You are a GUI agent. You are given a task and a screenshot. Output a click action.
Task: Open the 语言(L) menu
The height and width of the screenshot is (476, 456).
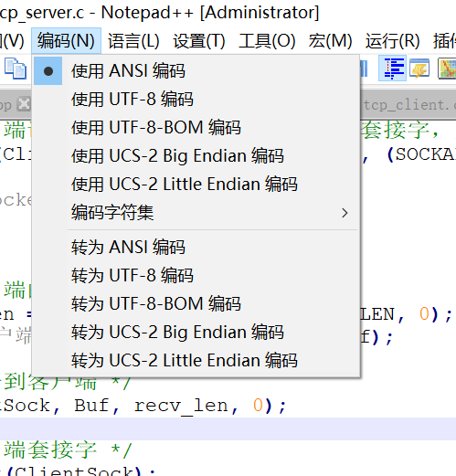133,41
